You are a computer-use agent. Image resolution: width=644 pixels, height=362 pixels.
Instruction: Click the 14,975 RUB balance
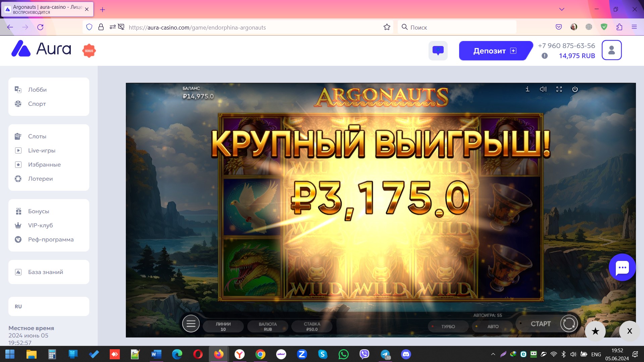[x=577, y=56]
